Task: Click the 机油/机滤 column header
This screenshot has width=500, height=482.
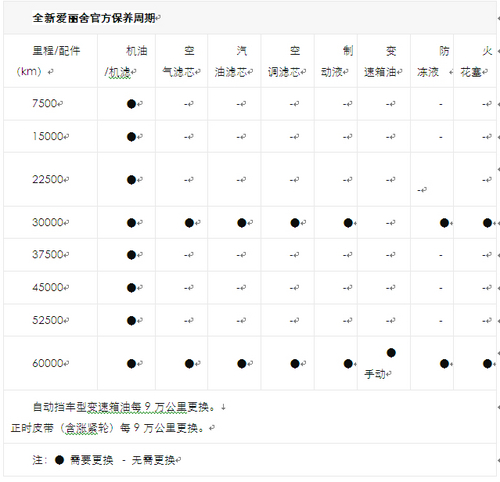Action: pos(126,61)
